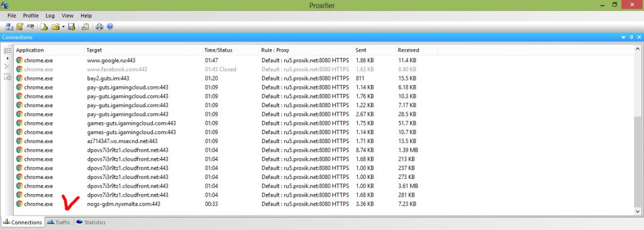Switch to the Traffic tab
Screen dimensions: 644x230
click(59, 222)
